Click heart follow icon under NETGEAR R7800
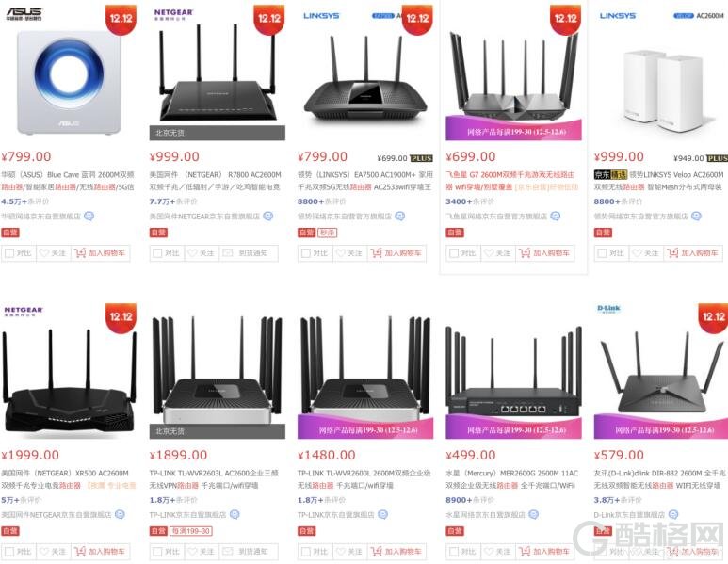 [x=192, y=253]
